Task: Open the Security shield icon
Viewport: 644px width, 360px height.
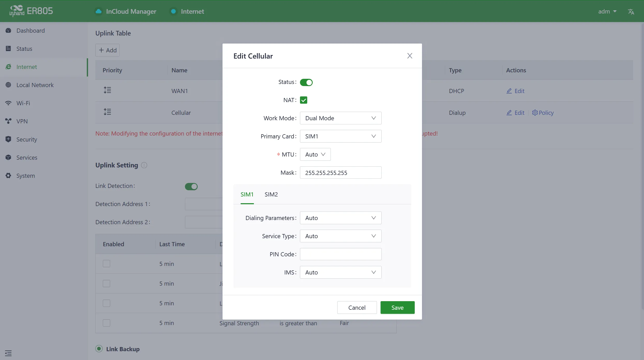Action: tap(8, 139)
